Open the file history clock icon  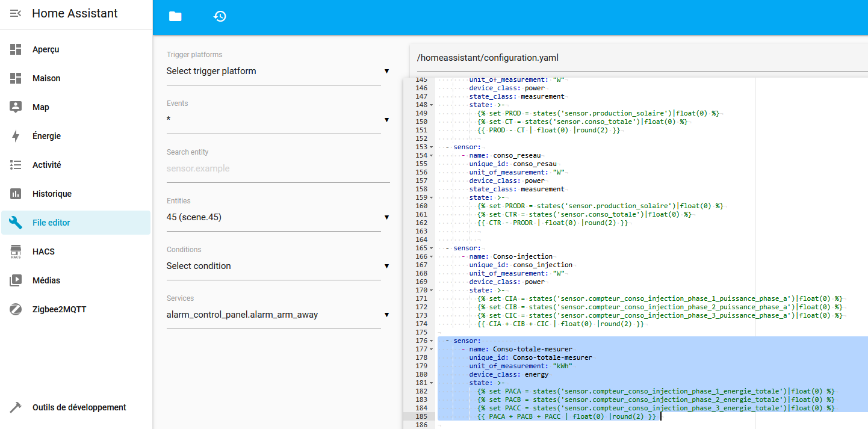pyautogui.click(x=220, y=17)
